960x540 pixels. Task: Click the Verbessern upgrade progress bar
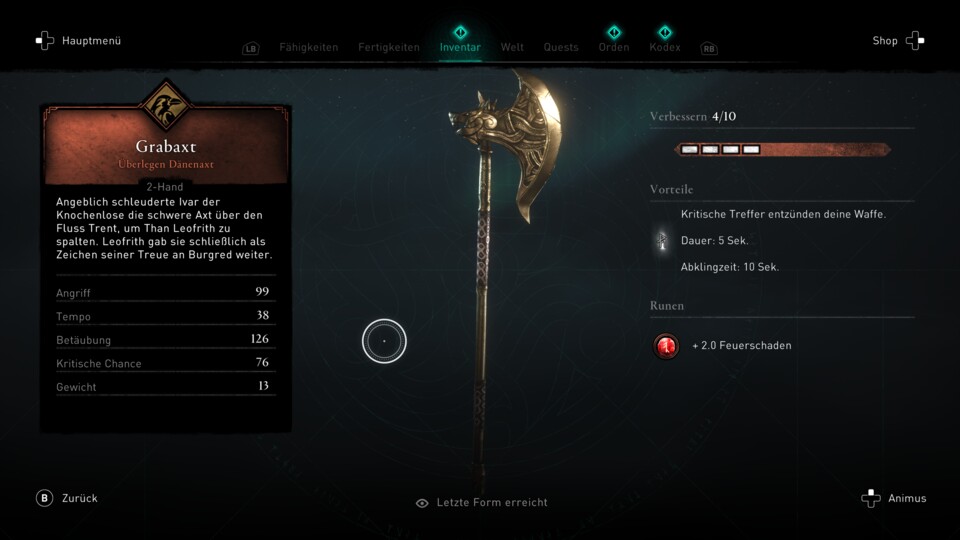tap(782, 149)
